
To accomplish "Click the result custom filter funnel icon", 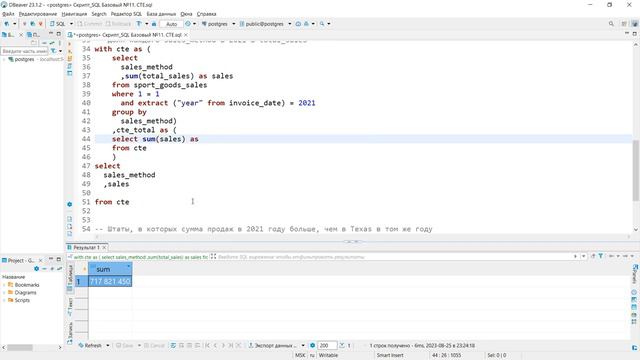I will point(601,256).
